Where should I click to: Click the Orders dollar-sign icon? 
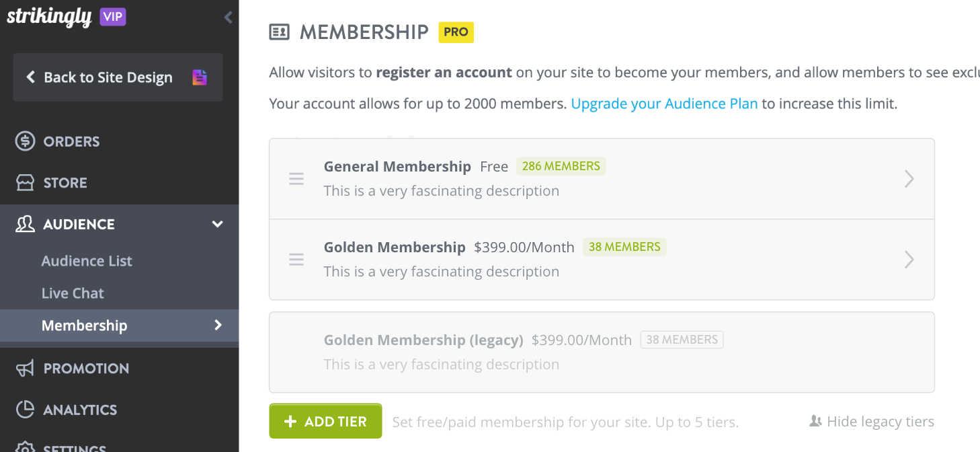pos(25,141)
